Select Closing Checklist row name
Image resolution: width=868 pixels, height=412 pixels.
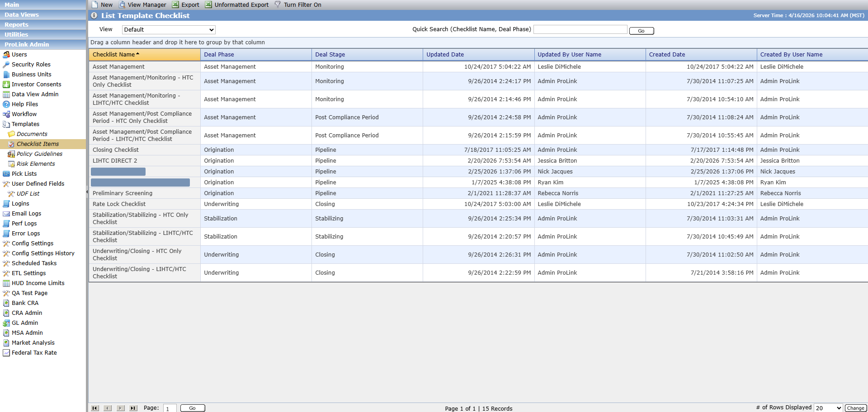pyautogui.click(x=116, y=150)
